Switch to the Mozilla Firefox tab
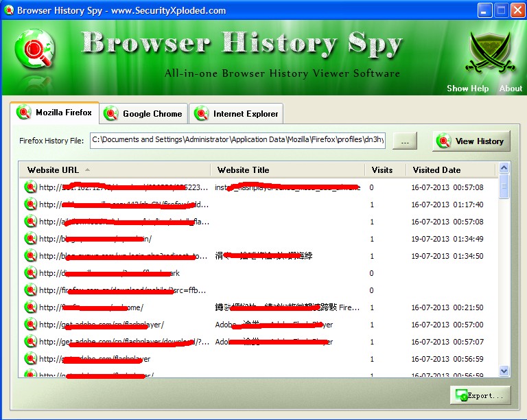Screen dimensions: 527x420 54,113
